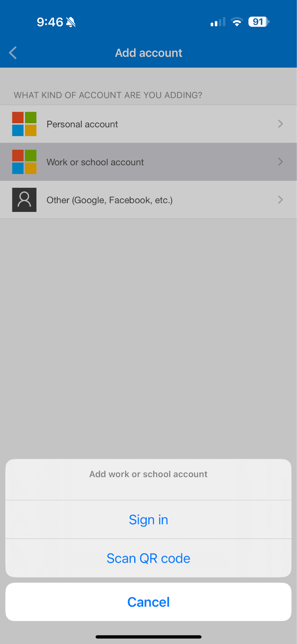Dismiss the sheet with Cancel
The height and width of the screenshot is (644, 297).
click(x=148, y=602)
